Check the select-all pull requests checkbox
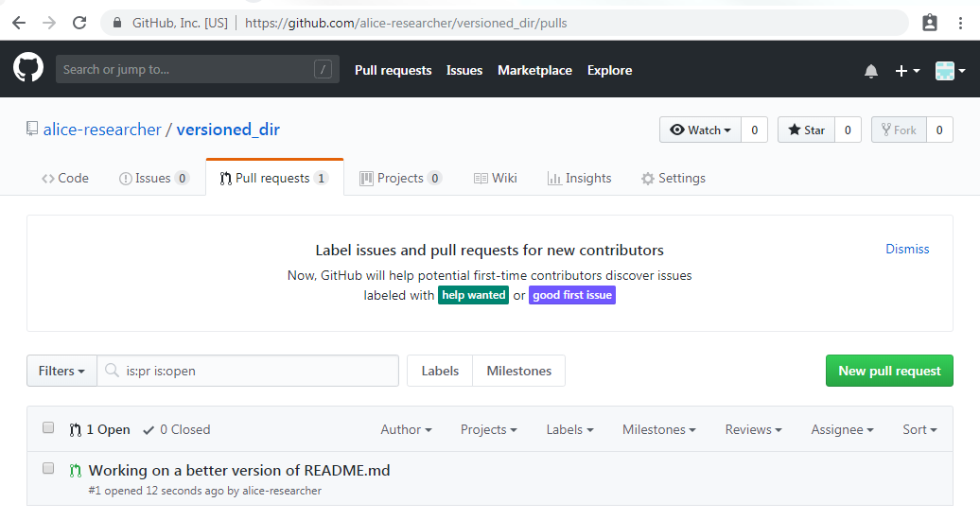 click(x=48, y=427)
